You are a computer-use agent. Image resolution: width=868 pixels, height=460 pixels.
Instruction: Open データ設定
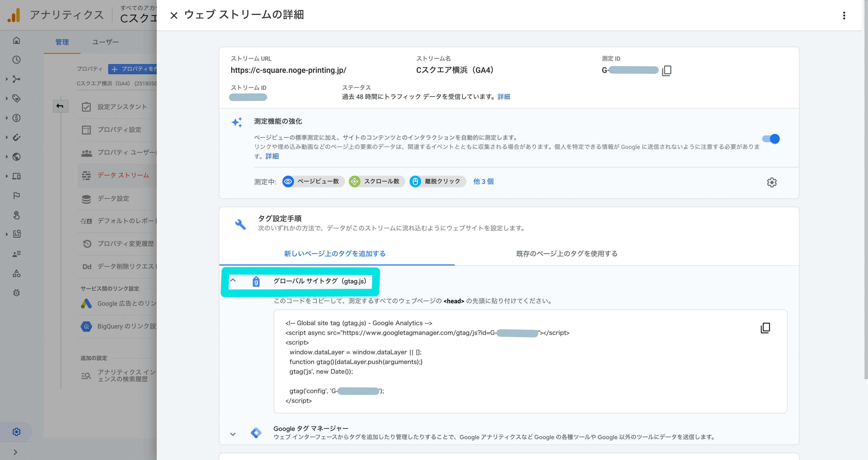(x=117, y=198)
